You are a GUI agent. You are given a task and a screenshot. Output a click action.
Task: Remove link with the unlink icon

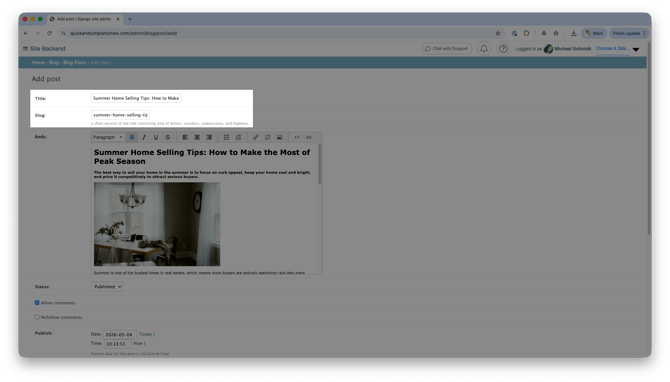coord(267,137)
